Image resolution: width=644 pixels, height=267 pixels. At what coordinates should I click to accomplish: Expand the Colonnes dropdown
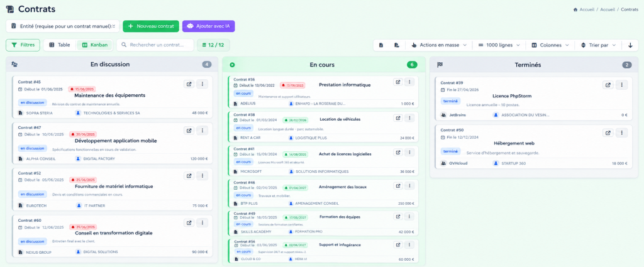(x=550, y=45)
